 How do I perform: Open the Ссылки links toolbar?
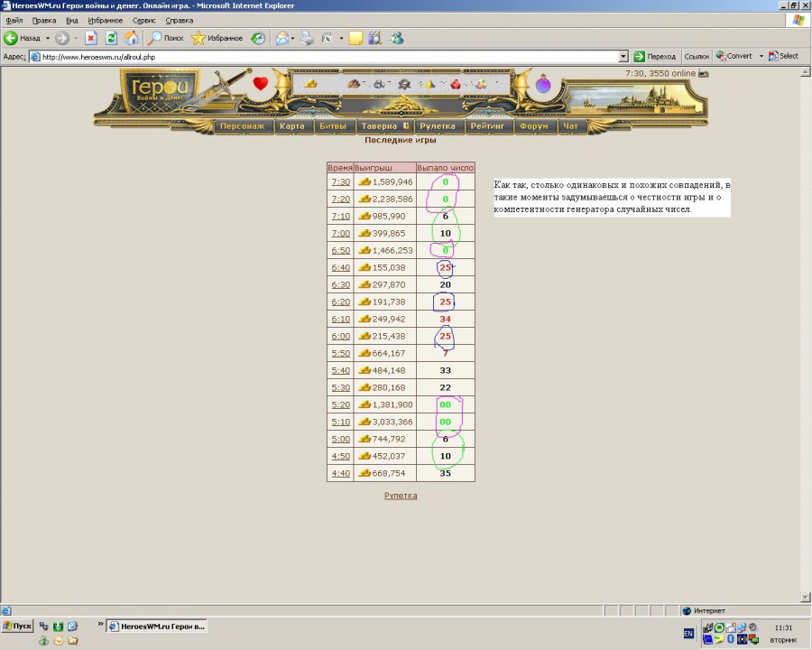pos(697,57)
